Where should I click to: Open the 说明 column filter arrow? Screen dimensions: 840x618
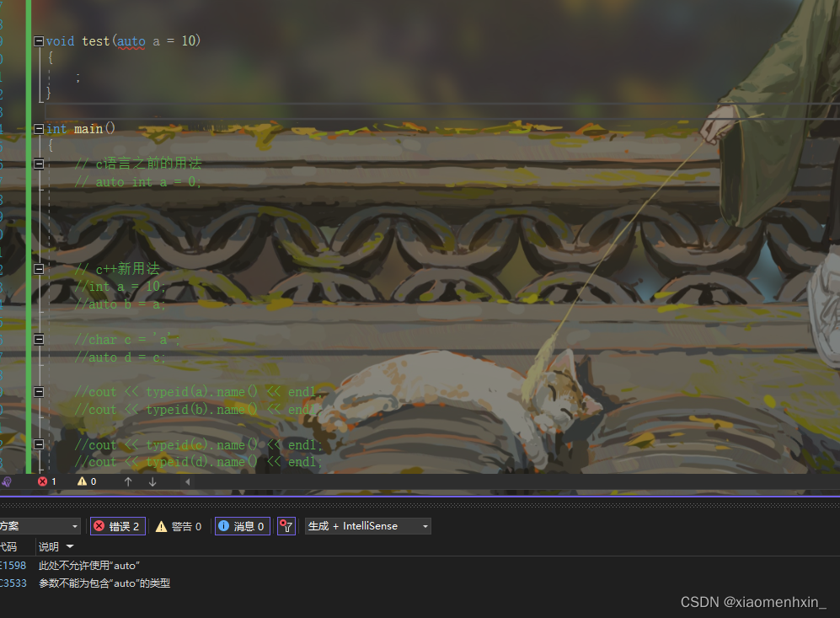click(70, 546)
